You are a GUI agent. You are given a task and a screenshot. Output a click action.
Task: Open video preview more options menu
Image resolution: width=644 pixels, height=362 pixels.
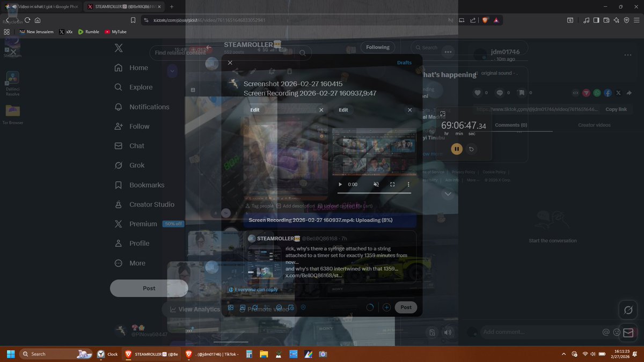(408, 184)
